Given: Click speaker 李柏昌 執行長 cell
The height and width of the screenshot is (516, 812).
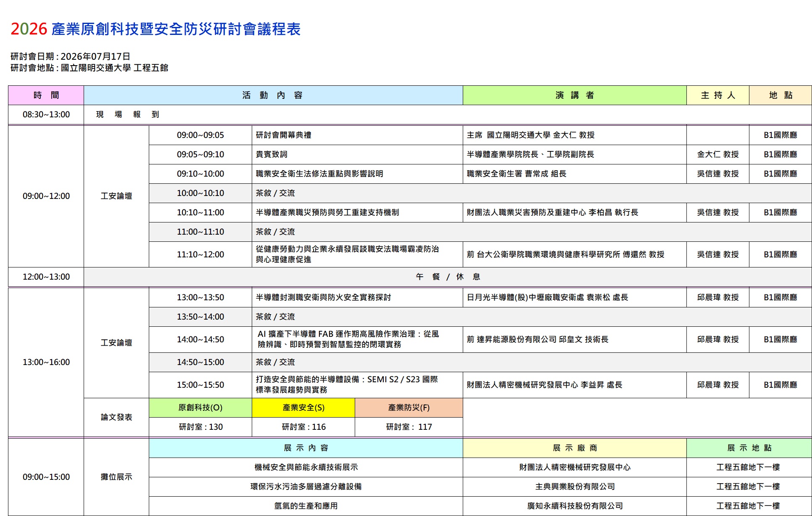Looking at the screenshot, I should (575, 212).
